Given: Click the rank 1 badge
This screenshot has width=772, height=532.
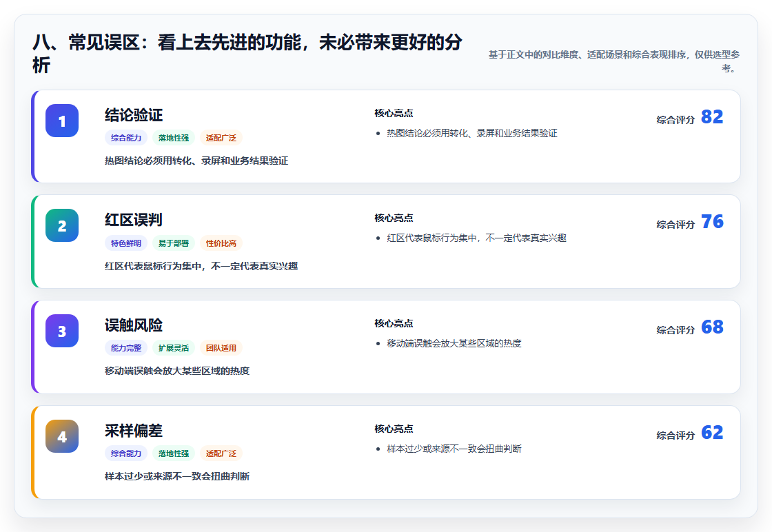Looking at the screenshot, I should coord(62,121).
